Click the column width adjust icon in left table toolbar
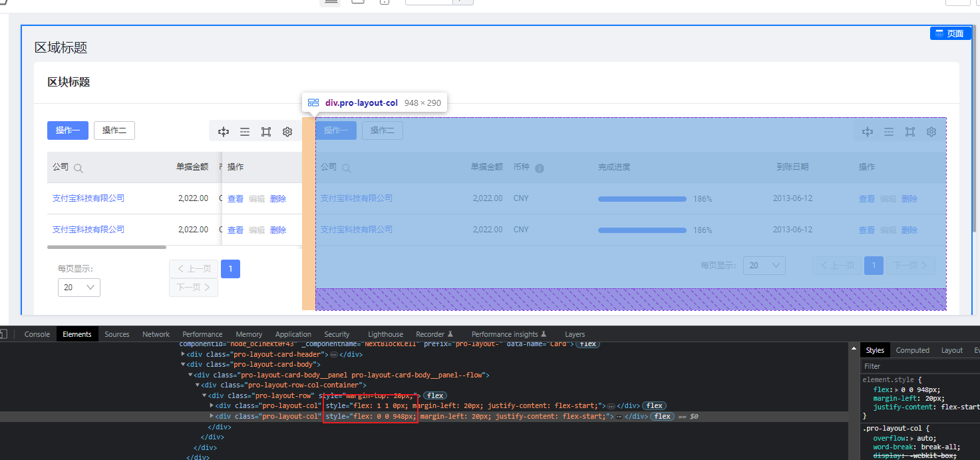Screen dimensions: 980x460 click(224, 132)
